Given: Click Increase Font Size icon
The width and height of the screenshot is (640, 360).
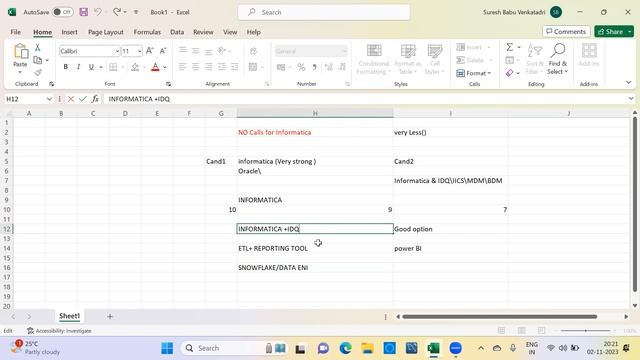Looking at the screenshot, I should pyautogui.click(x=150, y=51).
